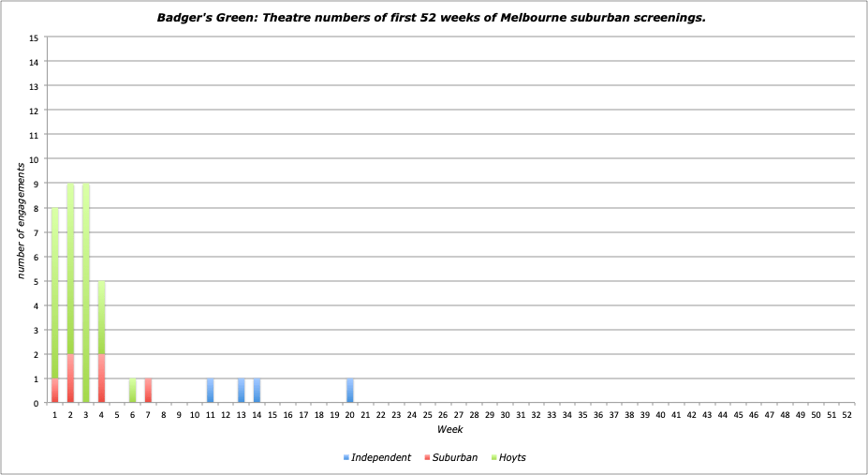Screen dimensions: 868x475
Task: Click the Badger's Green chart title
Action: point(434,17)
